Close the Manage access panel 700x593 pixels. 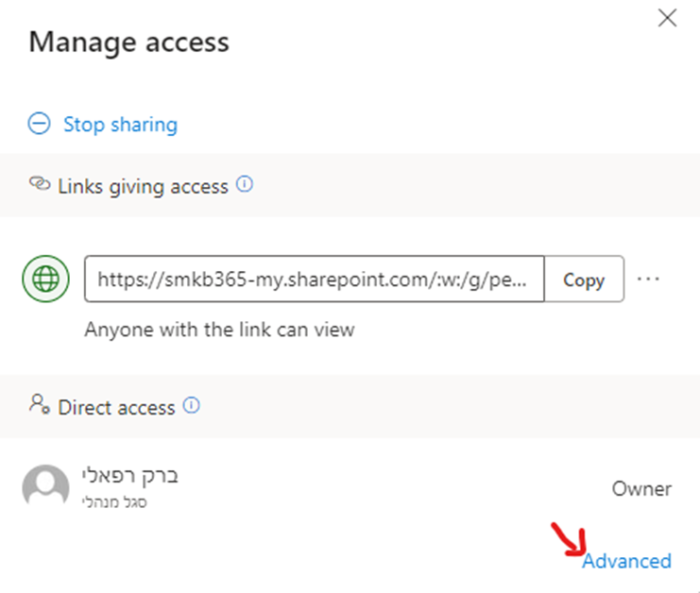click(x=667, y=18)
